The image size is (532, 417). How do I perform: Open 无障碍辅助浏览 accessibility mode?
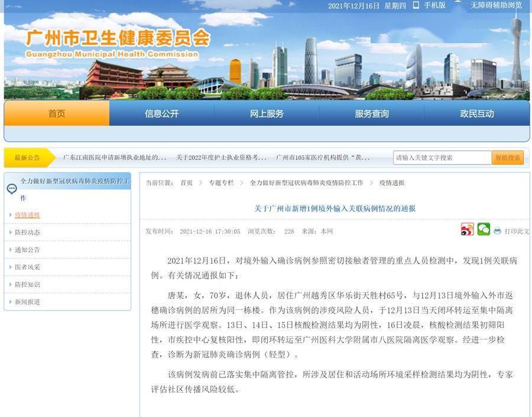point(496,5)
